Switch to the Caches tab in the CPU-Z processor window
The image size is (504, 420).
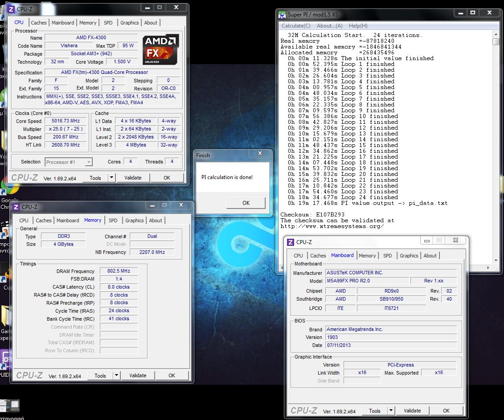coord(39,23)
